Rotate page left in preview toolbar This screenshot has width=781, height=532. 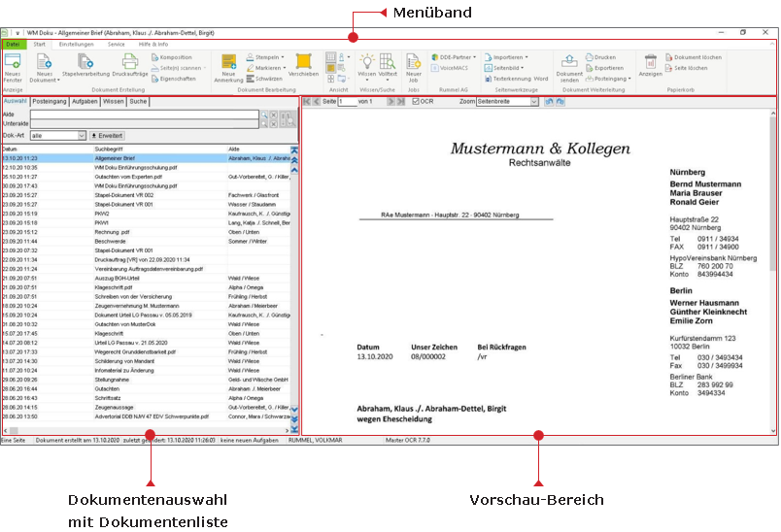tap(549, 102)
